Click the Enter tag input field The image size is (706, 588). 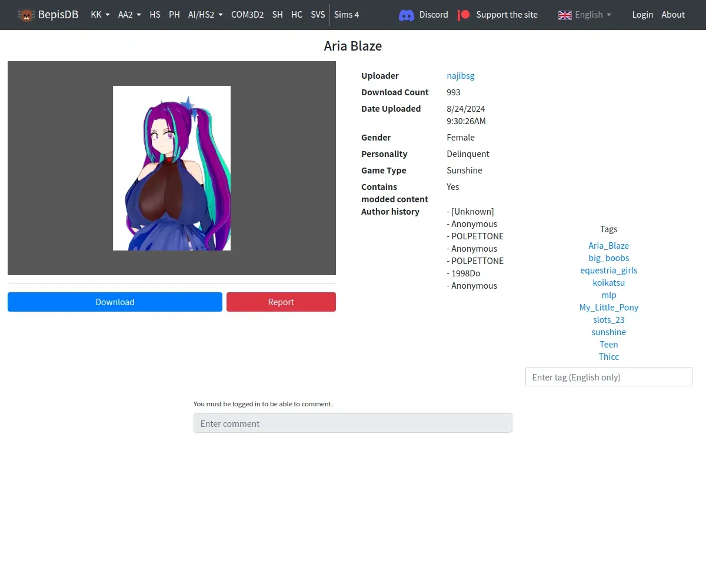pos(608,377)
